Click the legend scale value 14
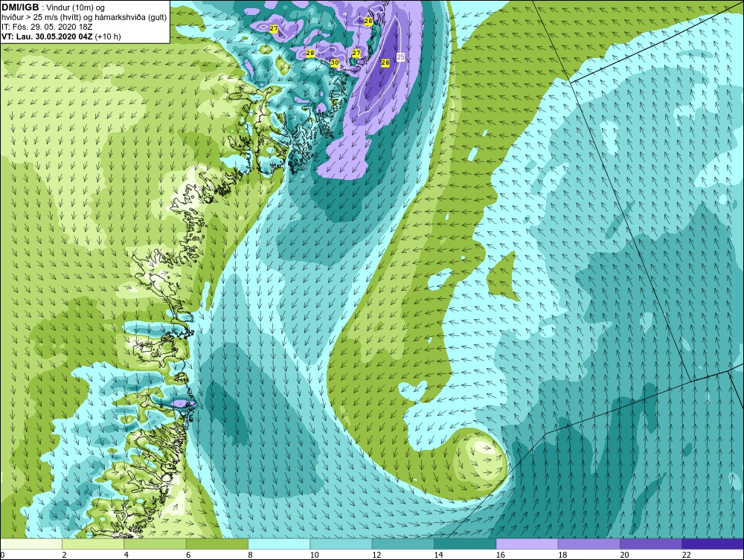Screen dimensions: 744x560 click(x=438, y=555)
